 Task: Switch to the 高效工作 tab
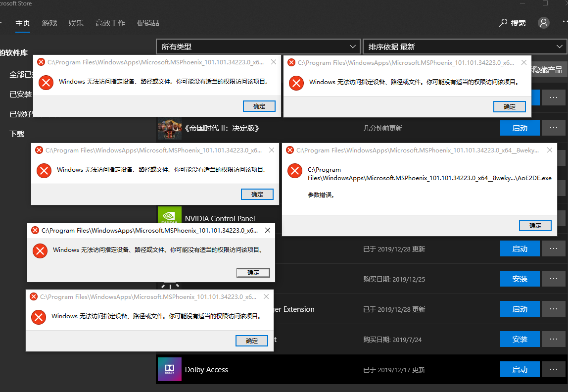click(x=110, y=23)
